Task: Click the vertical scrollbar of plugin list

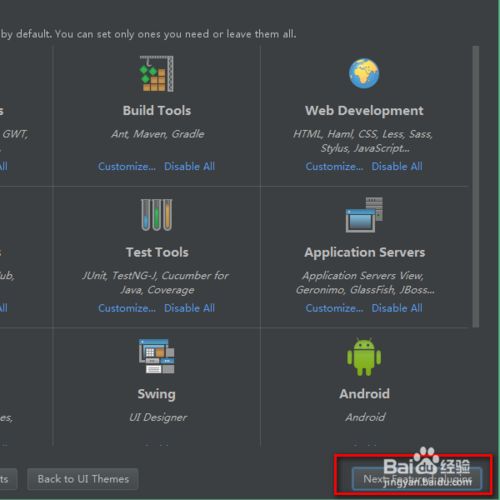Action: click(x=476, y=187)
